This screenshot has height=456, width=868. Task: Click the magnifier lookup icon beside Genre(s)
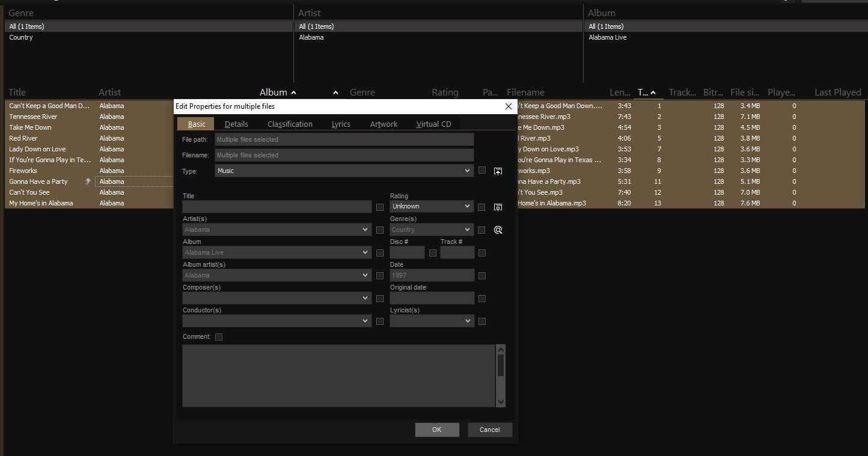pos(498,230)
